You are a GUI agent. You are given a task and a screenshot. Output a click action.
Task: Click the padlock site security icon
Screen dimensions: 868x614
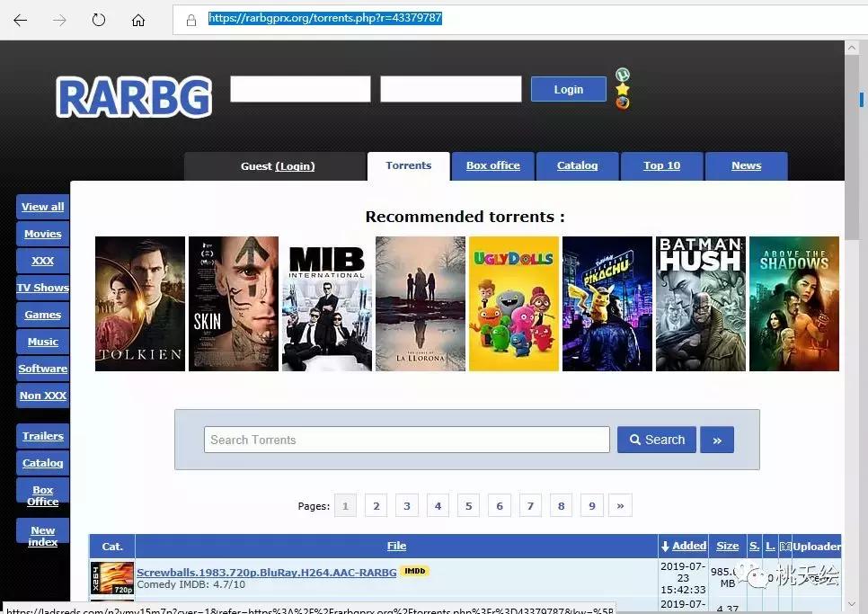(191, 20)
